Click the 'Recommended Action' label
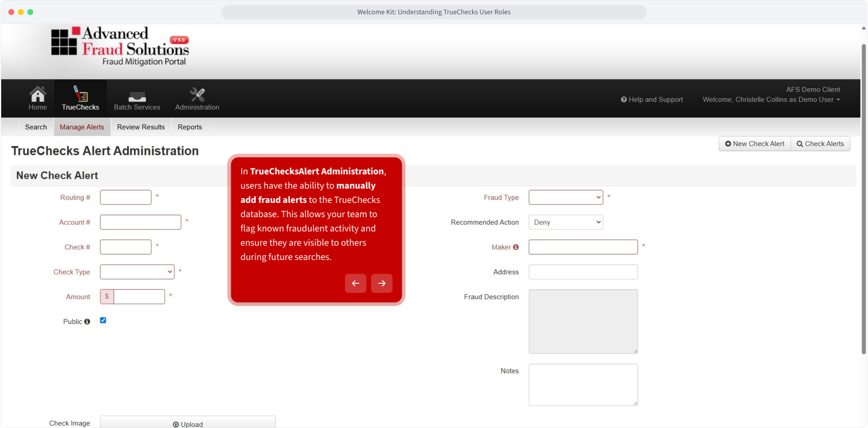The width and height of the screenshot is (868, 428). coord(485,222)
